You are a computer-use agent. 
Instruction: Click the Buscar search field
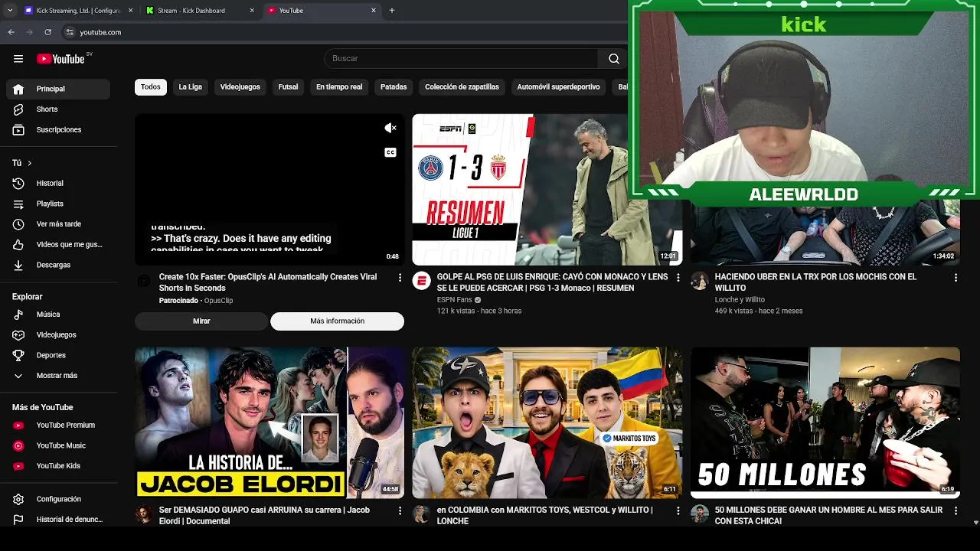point(461,59)
